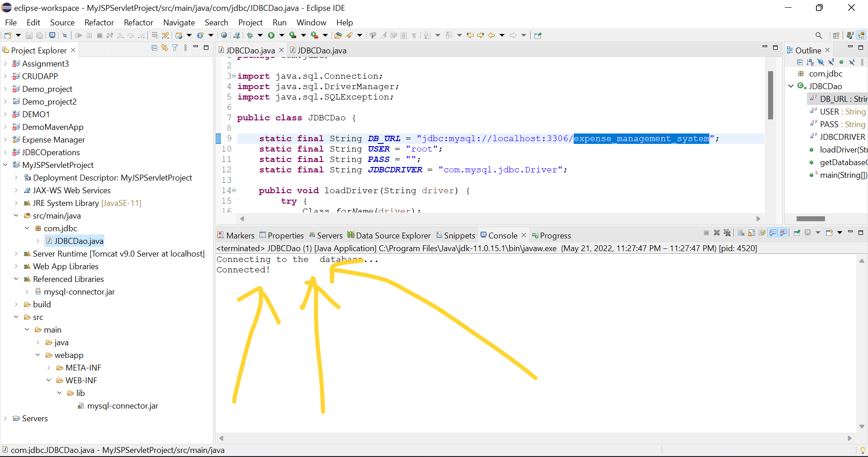This screenshot has height=457, width=868.
Task: Link Project Explorer with the editor
Action: (164, 48)
